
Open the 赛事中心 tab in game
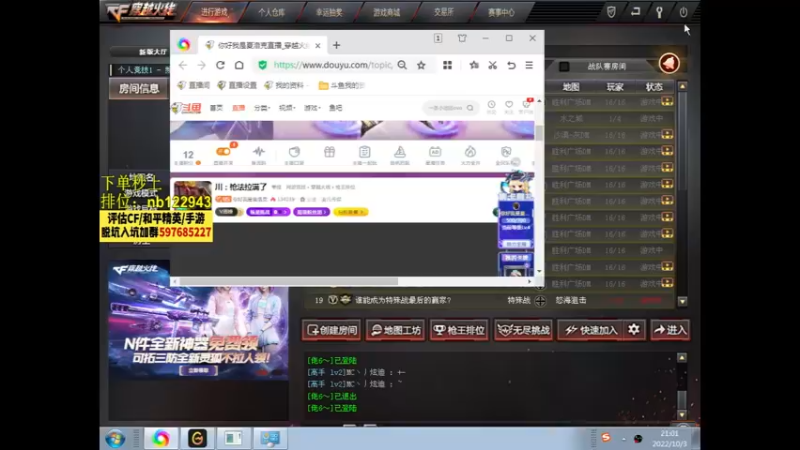pyautogui.click(x=501, y=12)
